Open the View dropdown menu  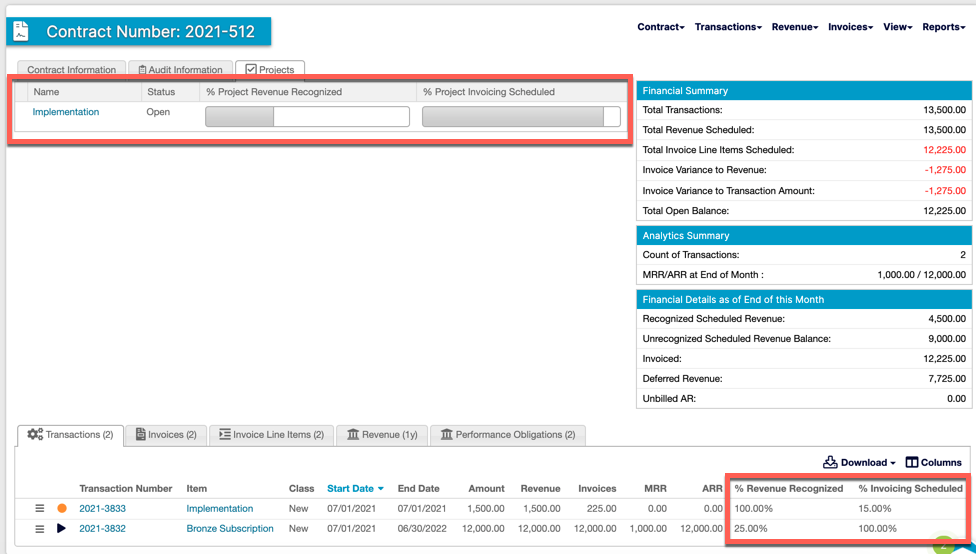pyautogui.click(x=898, y=27)
